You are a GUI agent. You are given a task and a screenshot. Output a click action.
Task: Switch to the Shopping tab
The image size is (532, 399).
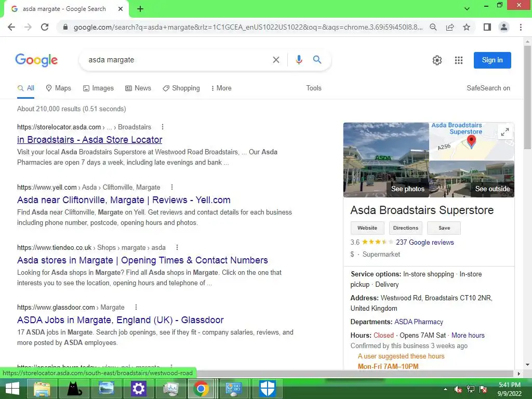(181, 88)
